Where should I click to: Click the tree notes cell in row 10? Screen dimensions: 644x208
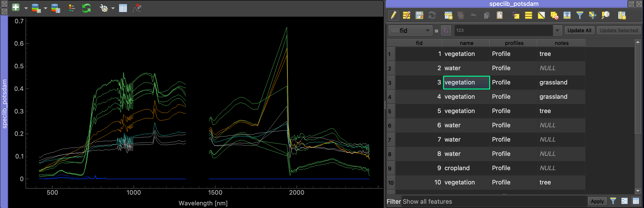point(562,183)
